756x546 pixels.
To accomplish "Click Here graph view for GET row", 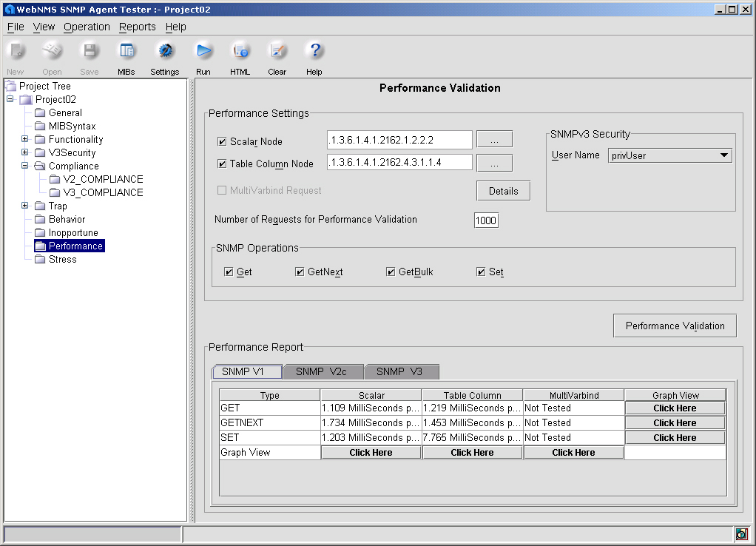I will pyautogui.click(x=675, y=408).
